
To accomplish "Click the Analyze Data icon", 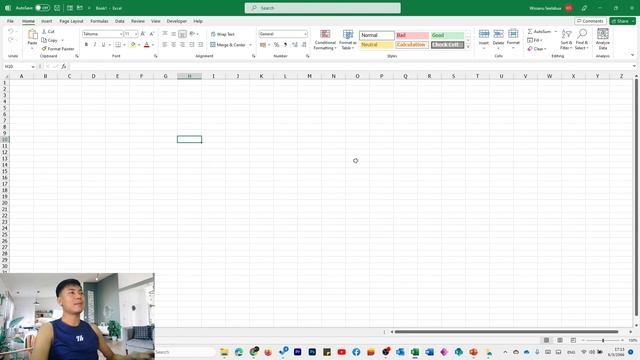I will click(x=603, y=34).
